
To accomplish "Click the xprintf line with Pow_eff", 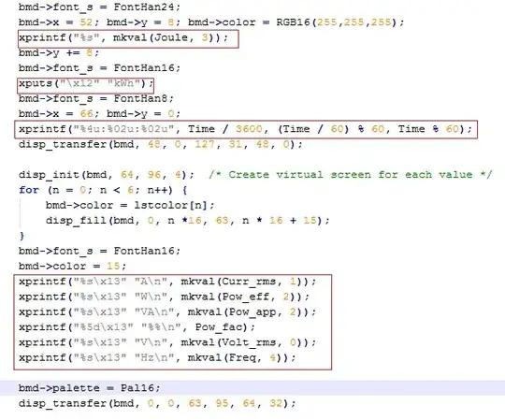I will click(165, 297).
